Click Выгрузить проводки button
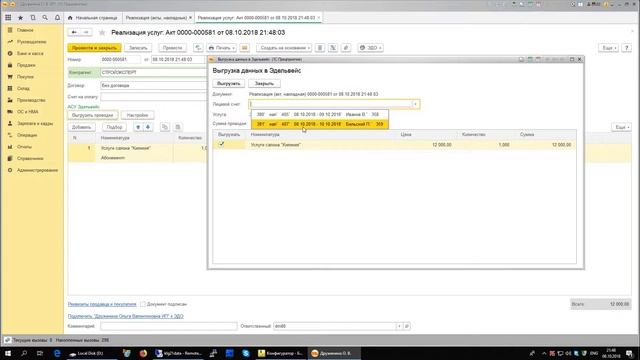Viewport: 640px width, 360px height. click(93, 115)
